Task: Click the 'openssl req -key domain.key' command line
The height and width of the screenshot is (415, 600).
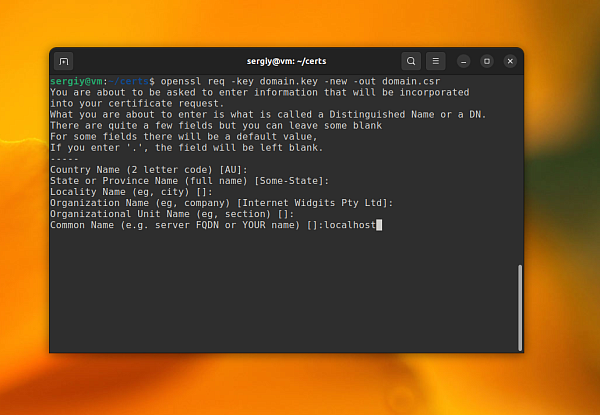Action: (x=245, y=81)
